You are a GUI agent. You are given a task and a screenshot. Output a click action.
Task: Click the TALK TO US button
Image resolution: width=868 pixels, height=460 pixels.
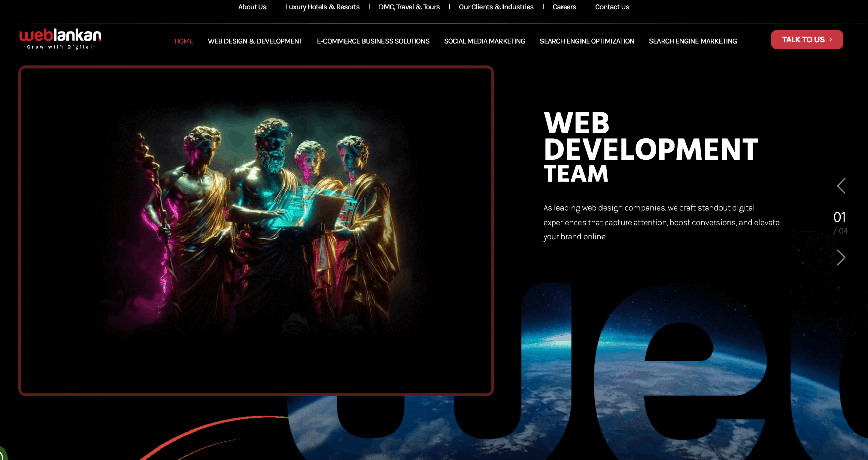[807, 39]
